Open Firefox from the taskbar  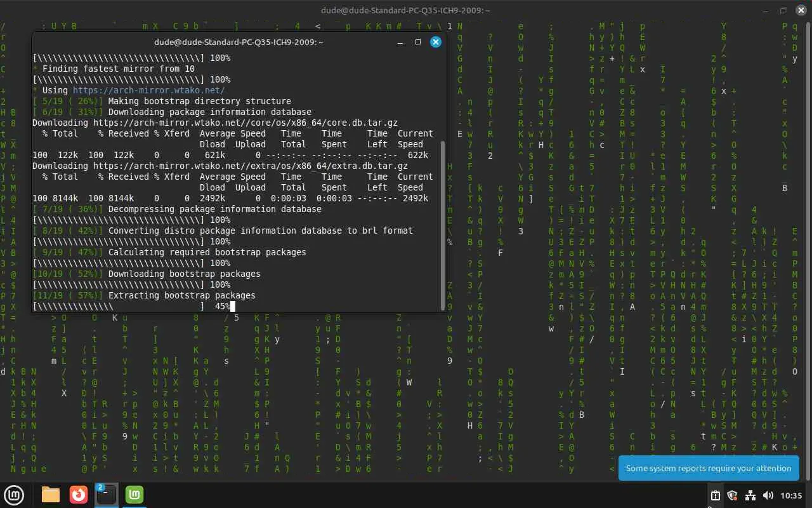pyautogui.click(x=79, y=494)
